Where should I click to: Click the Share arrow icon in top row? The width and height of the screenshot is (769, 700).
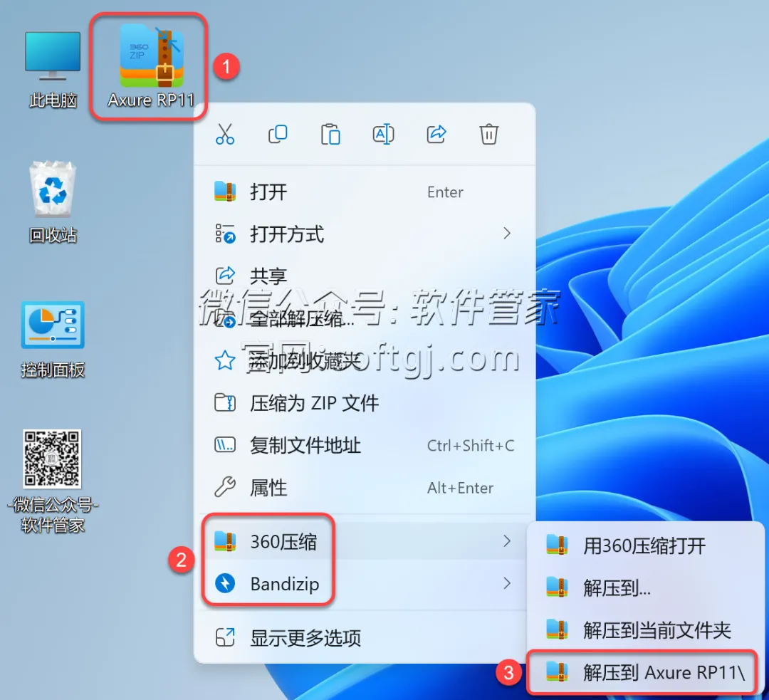(436, 134)
